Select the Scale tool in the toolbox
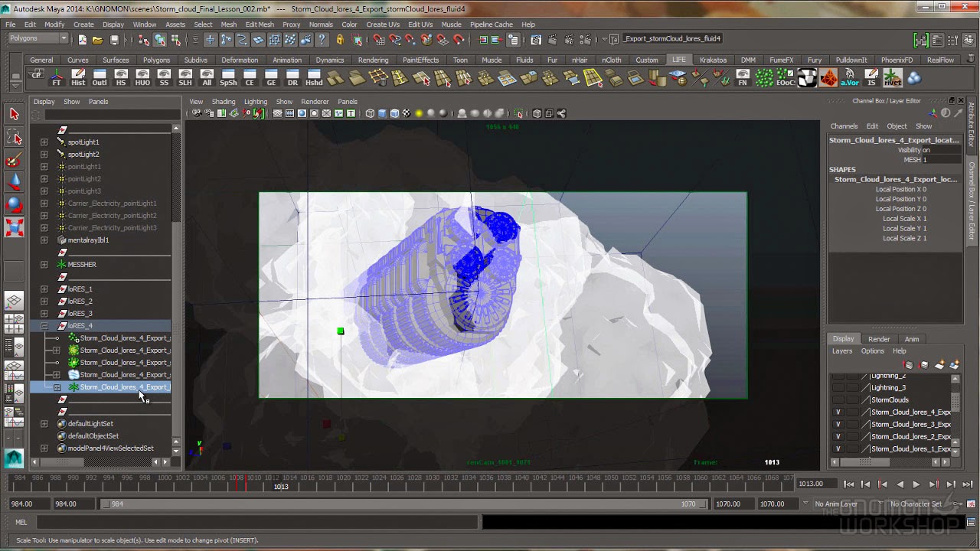This screenshot has width=980, height=551. pyautogui.click(x=14, y=228)
